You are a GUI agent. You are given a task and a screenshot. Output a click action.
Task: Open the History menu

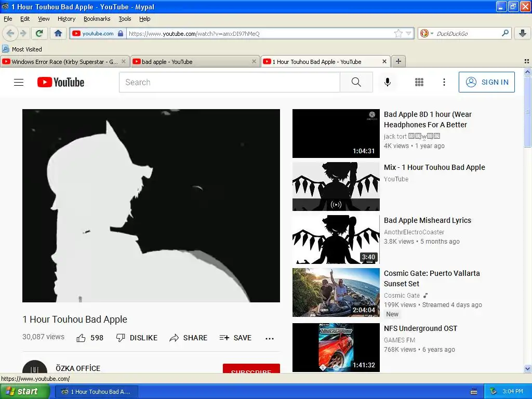pos(66,19)
